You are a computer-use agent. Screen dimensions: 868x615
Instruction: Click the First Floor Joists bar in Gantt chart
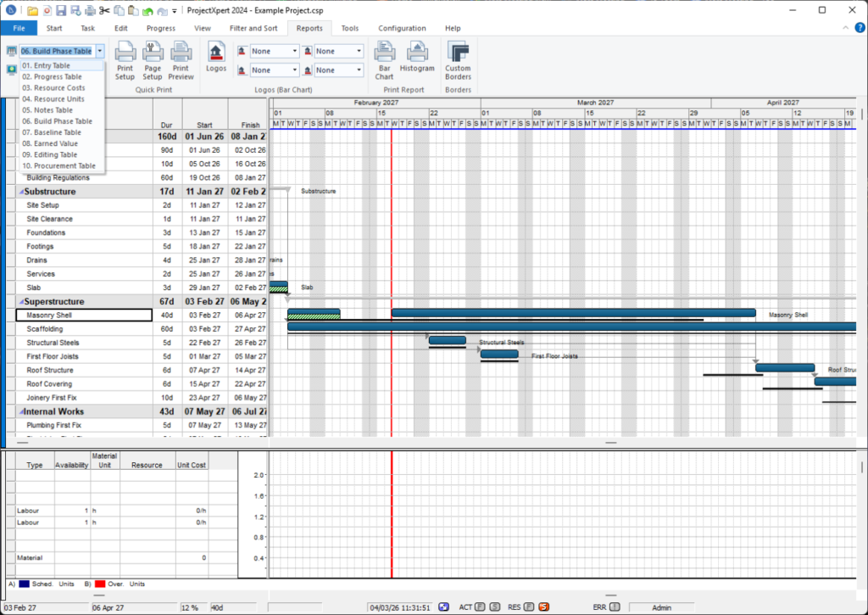pyautogui.click(x=499, y=354)
